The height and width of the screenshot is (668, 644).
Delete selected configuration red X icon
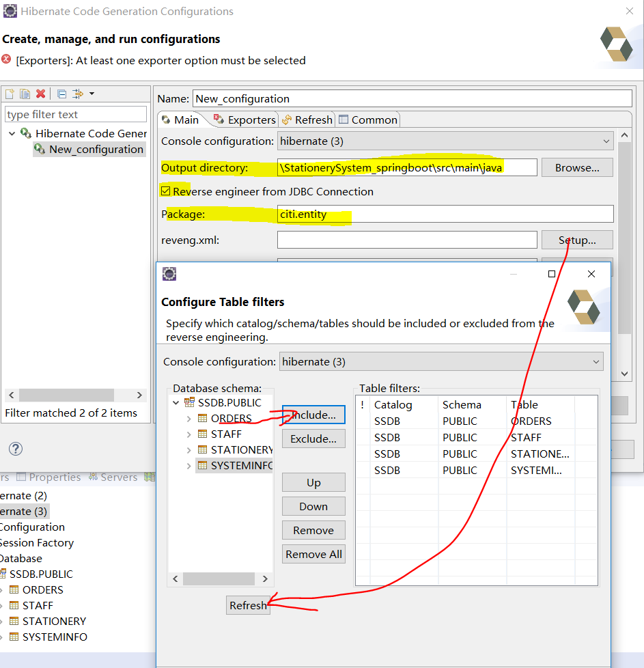(41, 94)
